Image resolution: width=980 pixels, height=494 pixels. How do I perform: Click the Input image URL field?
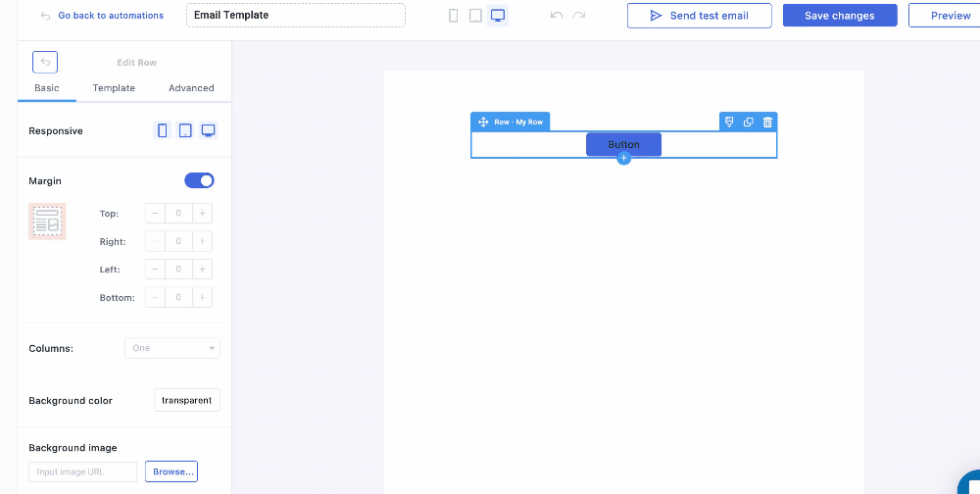83,472
